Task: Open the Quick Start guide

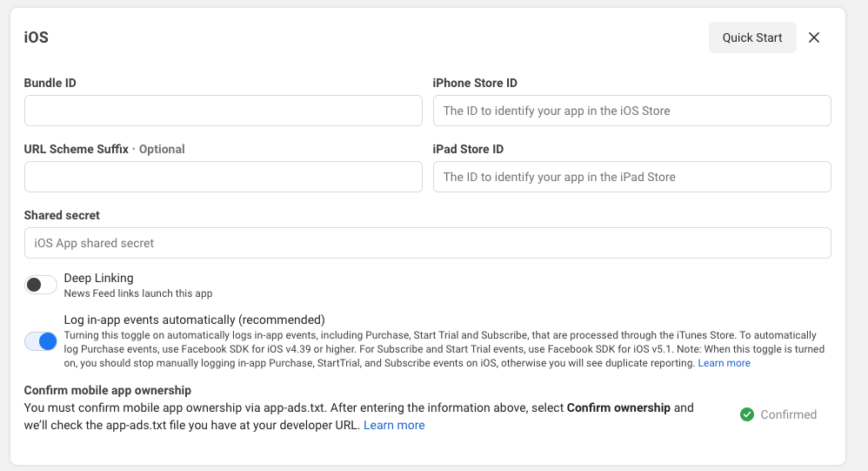Action: (752, 37)
